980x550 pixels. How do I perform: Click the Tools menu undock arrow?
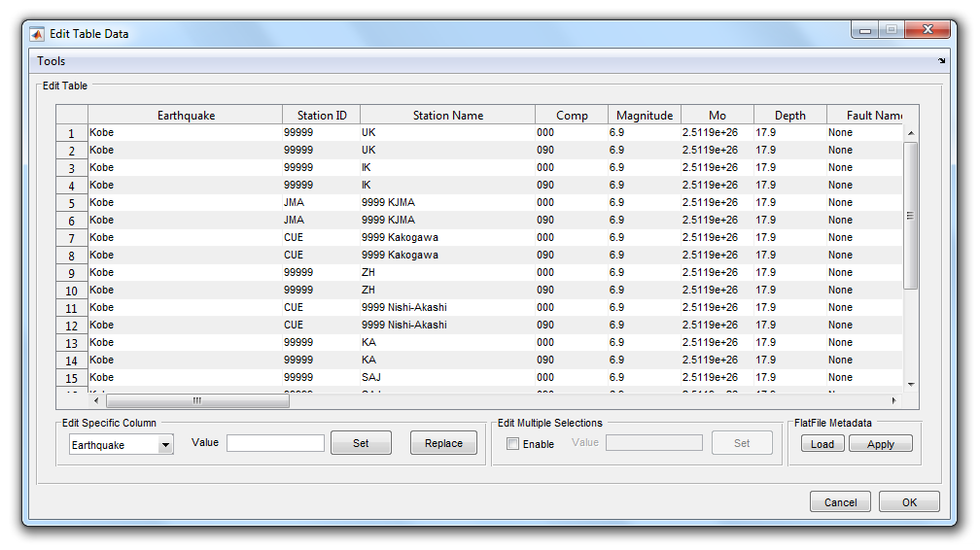click(941, 61)
